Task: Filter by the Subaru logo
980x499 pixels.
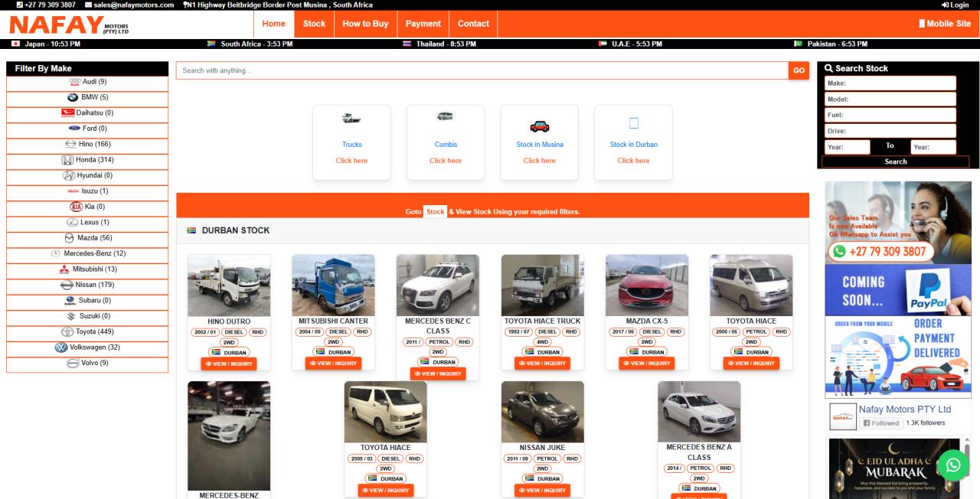Action: tap(70, 301)
